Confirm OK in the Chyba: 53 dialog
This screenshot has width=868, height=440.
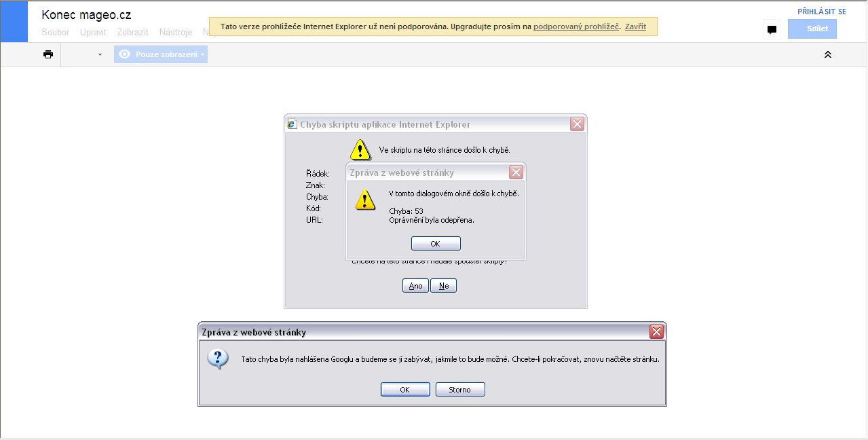pos(436,243)
